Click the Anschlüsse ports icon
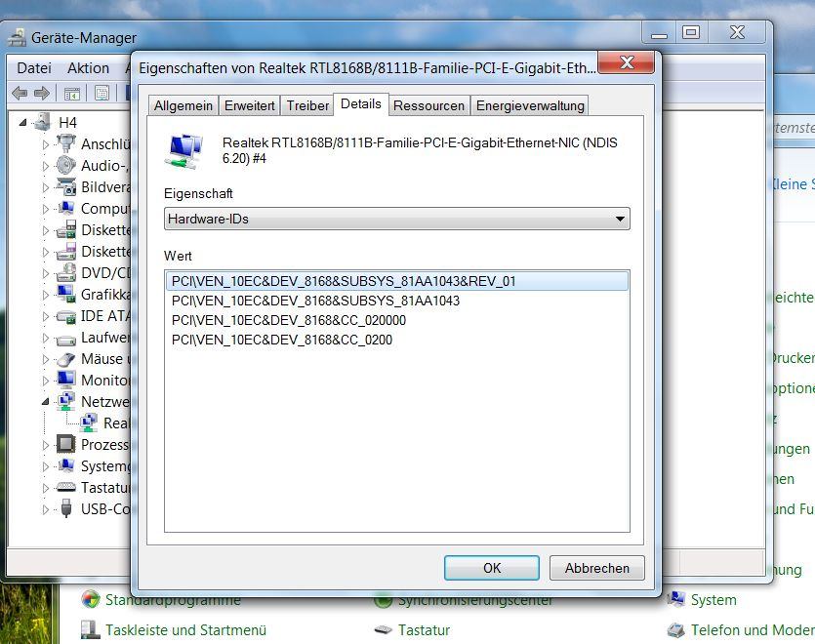This screenshot has height=644, width=815. tap(66, 143)
